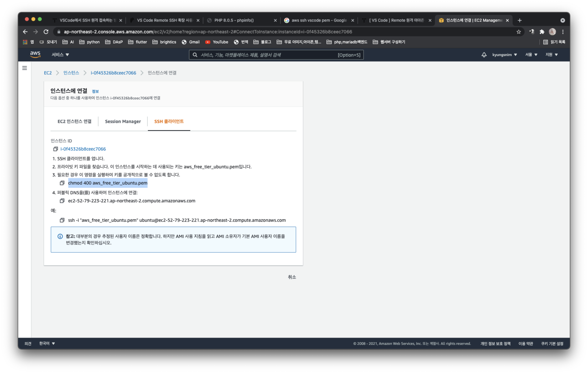Copy the public DNS address
The image size is (588, 373).
click(62, 201)
